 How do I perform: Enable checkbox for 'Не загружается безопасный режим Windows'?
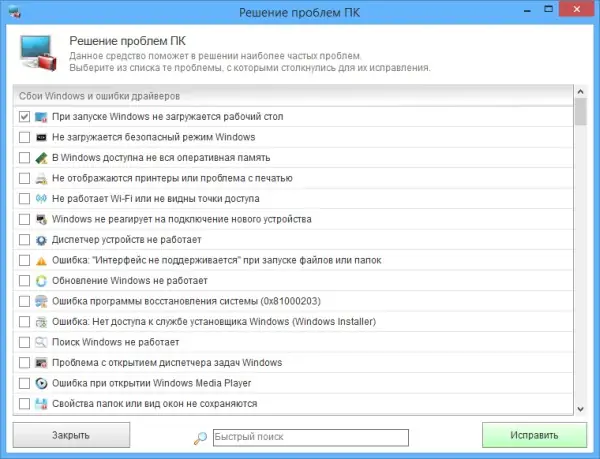pos(25,137)
